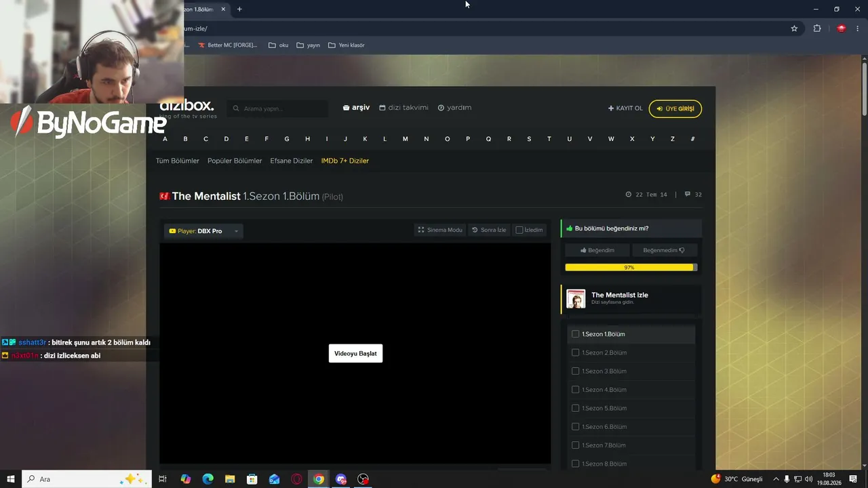Open Chrome extensions puzzle icon

(x=816, y=28)
